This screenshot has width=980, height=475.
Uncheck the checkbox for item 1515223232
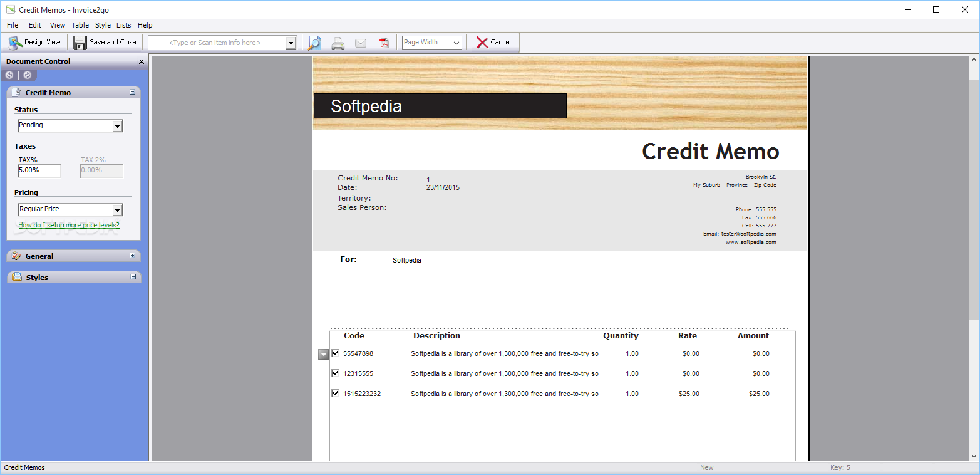click(x=335, y=394)
